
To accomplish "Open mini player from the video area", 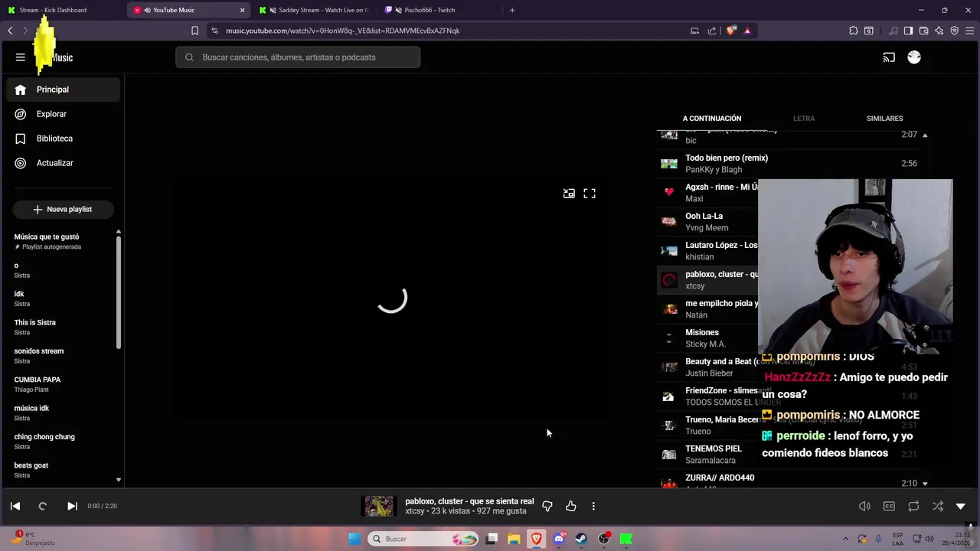I will point(569,194).
